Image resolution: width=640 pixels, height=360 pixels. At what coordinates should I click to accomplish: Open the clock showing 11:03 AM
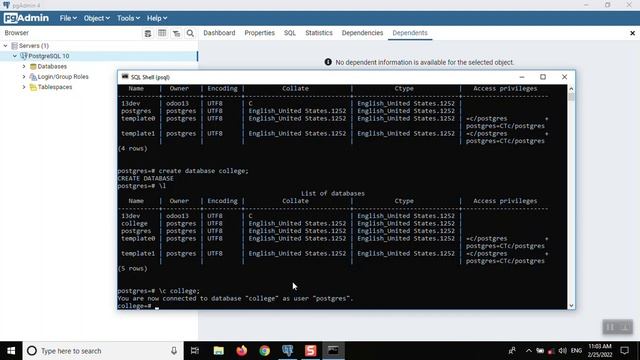click(x=600, y=351)
